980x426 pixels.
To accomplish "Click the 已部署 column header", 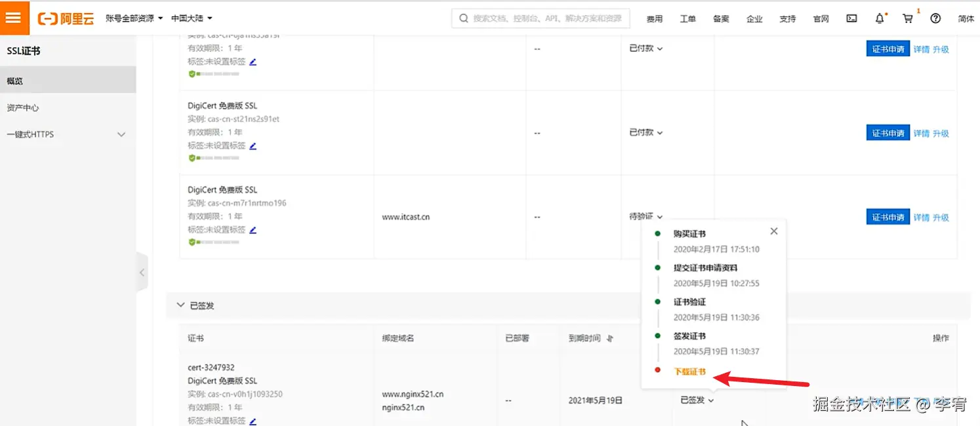I will [x=517, y=338].
